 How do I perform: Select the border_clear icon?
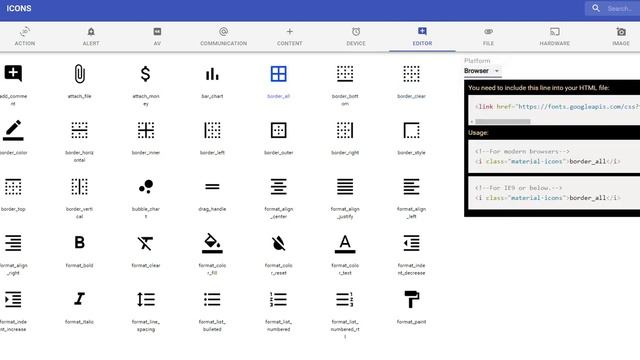coord(411,74)
